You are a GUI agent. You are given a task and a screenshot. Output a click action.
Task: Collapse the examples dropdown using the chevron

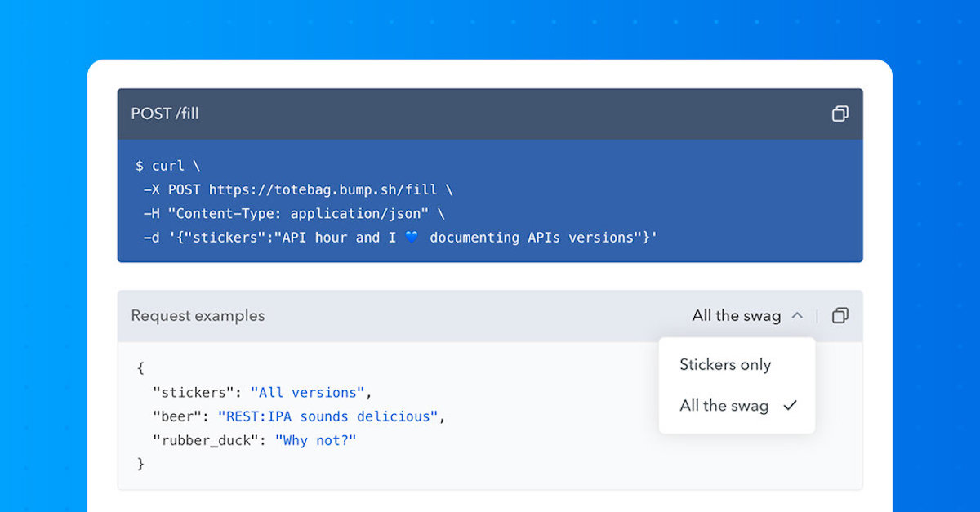pos(797,315)
